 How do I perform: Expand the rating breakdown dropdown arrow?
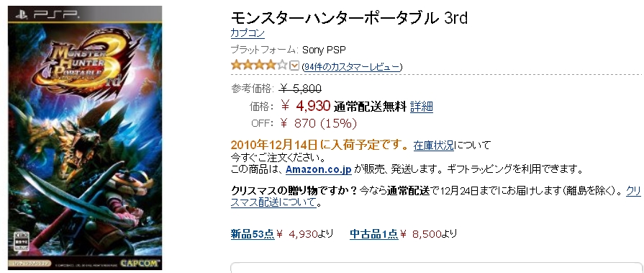point(294,66)
